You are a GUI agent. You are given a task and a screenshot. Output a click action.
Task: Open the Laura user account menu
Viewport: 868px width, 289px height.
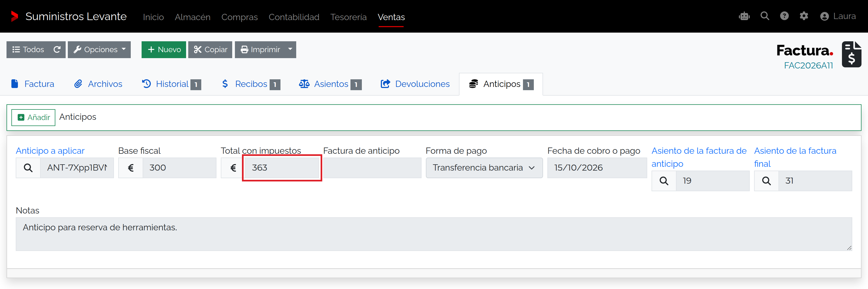point(838,16)
